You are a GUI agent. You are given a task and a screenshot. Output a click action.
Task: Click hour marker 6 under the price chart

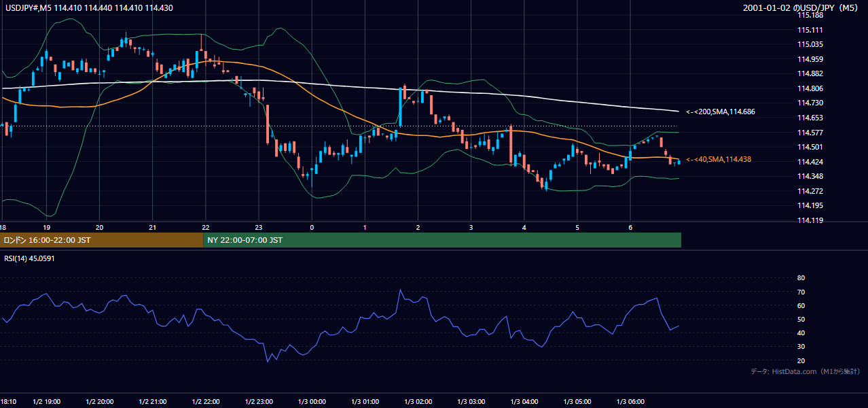tap(630, 227)
